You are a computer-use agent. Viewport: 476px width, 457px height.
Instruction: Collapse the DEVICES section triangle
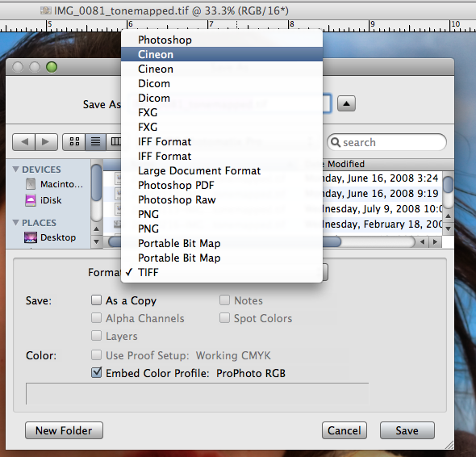tap(16, 170)
